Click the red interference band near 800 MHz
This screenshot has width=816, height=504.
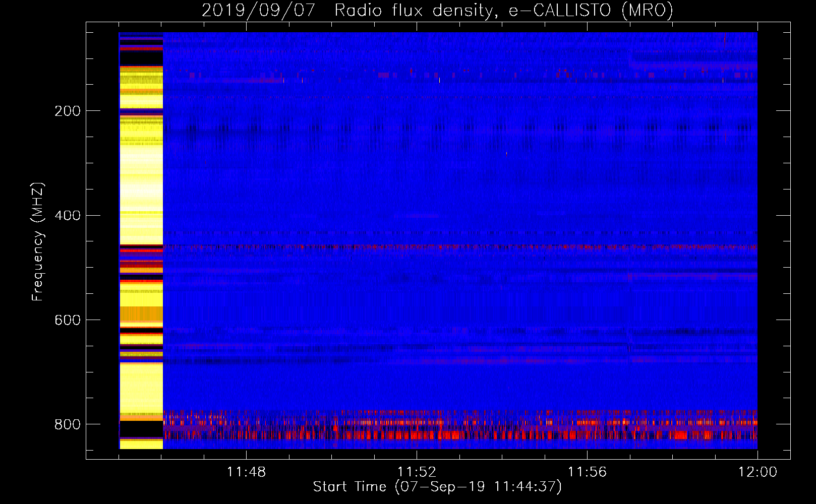pyautogui.click(x=460, y=426)
